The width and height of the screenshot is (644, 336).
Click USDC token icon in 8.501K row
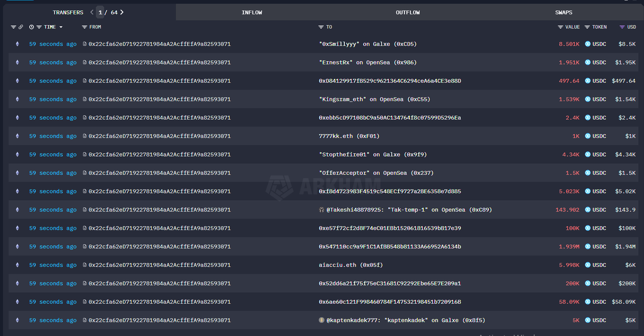[588, 44]
